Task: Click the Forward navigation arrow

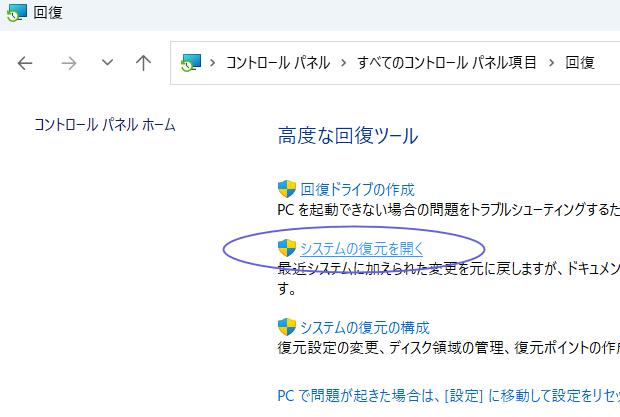Action: (x=68, y=63)
